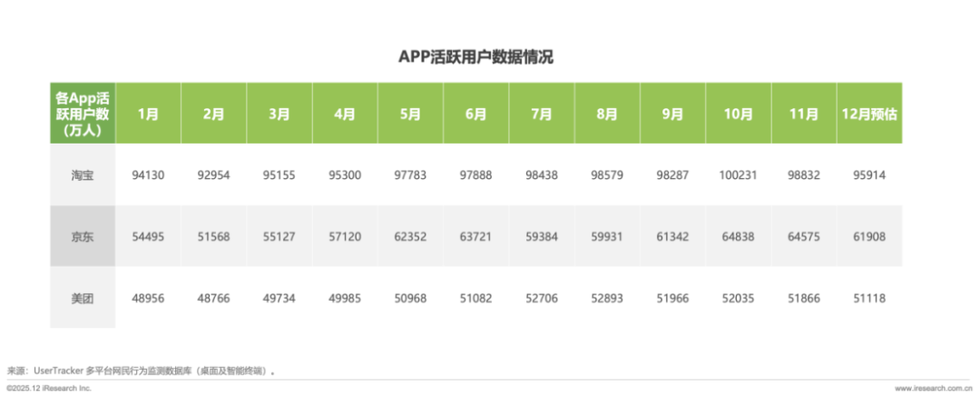The width and height of the screenshot is (980, 397).
Task: Click the 2月 column header
Action: 214,114
